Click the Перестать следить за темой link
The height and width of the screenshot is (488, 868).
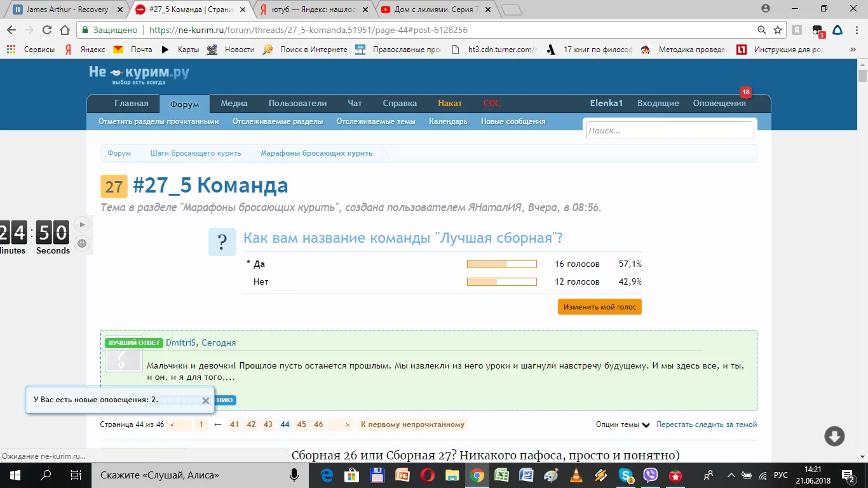pos(707,424)
